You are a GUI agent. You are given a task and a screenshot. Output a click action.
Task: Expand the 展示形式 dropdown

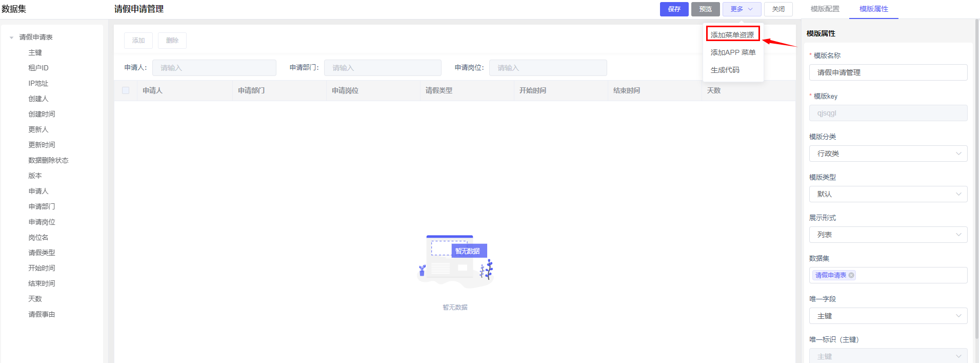tap(888, 235)
